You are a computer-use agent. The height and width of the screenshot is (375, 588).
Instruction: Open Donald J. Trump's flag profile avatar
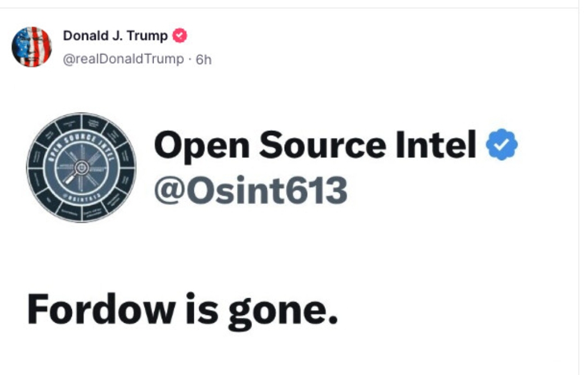click(32, 47)
